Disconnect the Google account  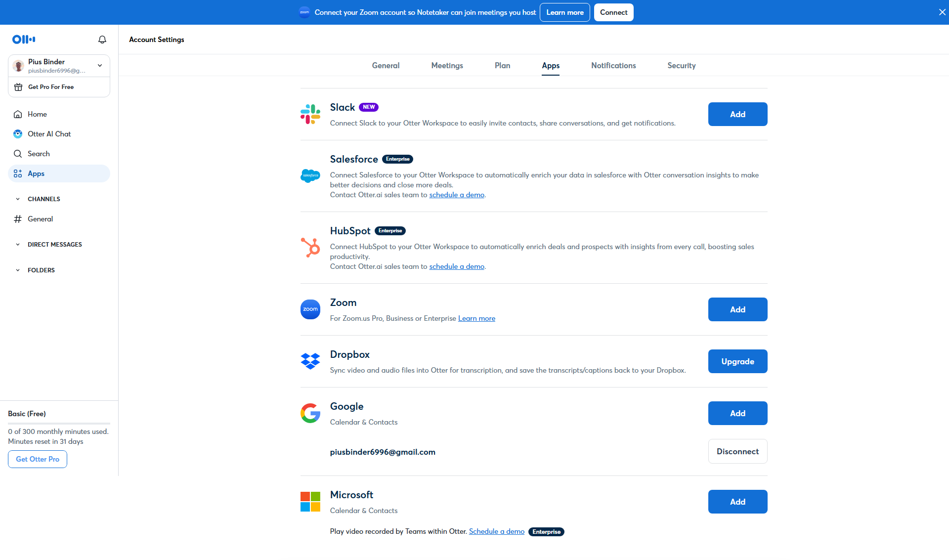[x=737, y=451]
